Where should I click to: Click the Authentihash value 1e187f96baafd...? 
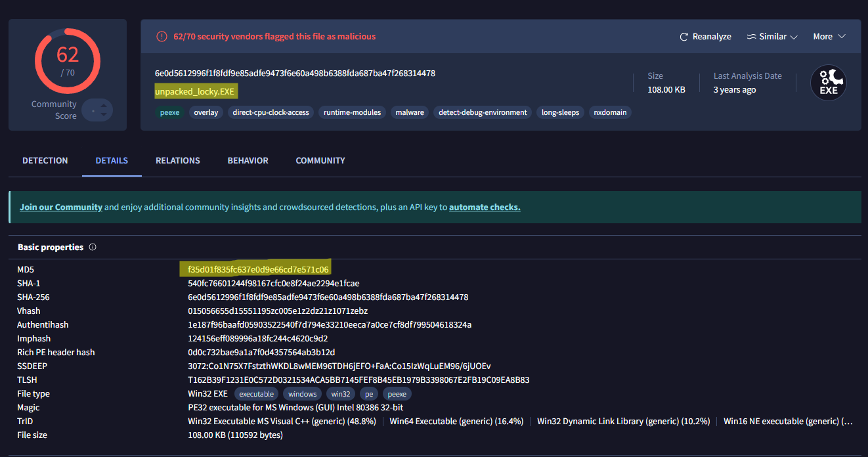click(330, 325)
